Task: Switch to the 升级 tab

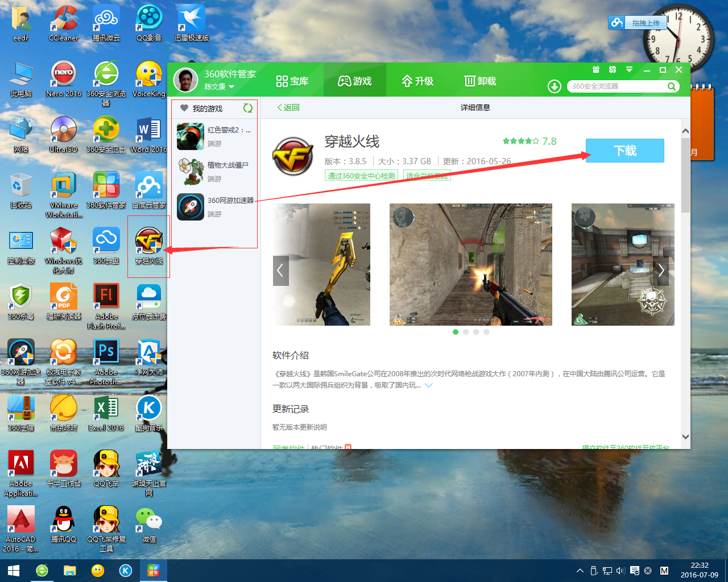Action: [417, 81]
